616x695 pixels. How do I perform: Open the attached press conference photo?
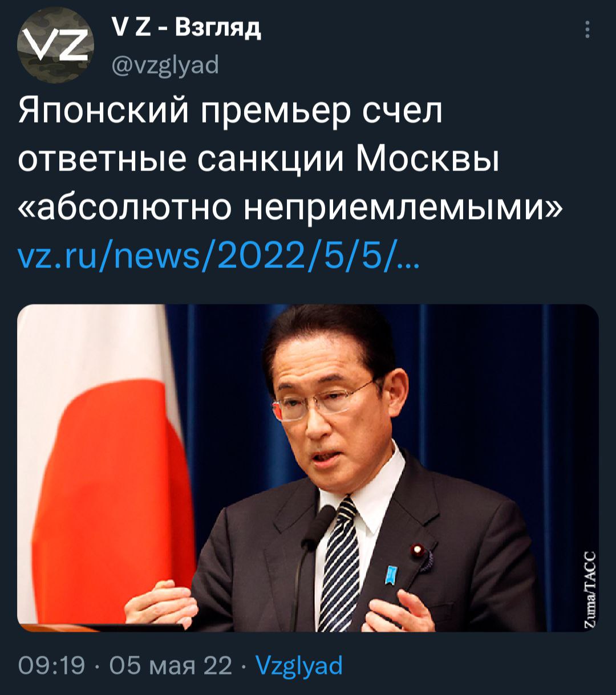(308, 468)
